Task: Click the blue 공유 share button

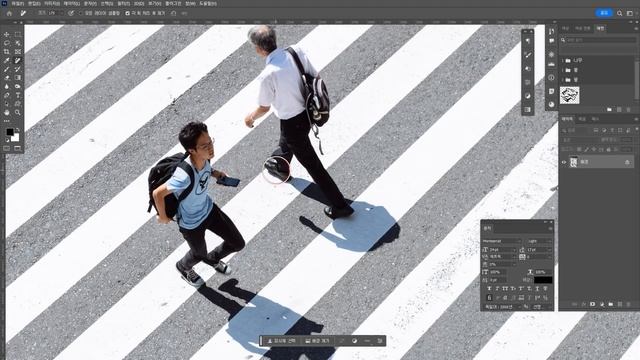Action: (604, 13)
